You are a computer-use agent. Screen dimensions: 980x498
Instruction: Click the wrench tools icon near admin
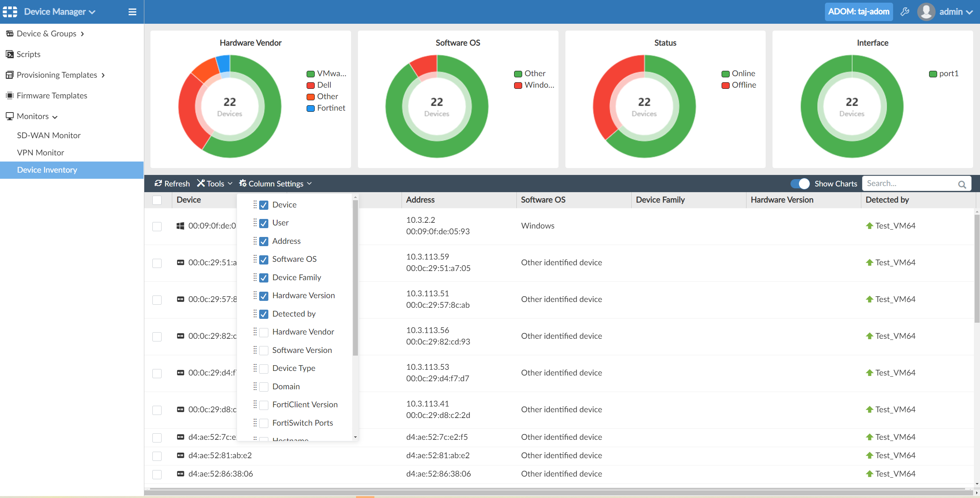[x=905, y=12]
